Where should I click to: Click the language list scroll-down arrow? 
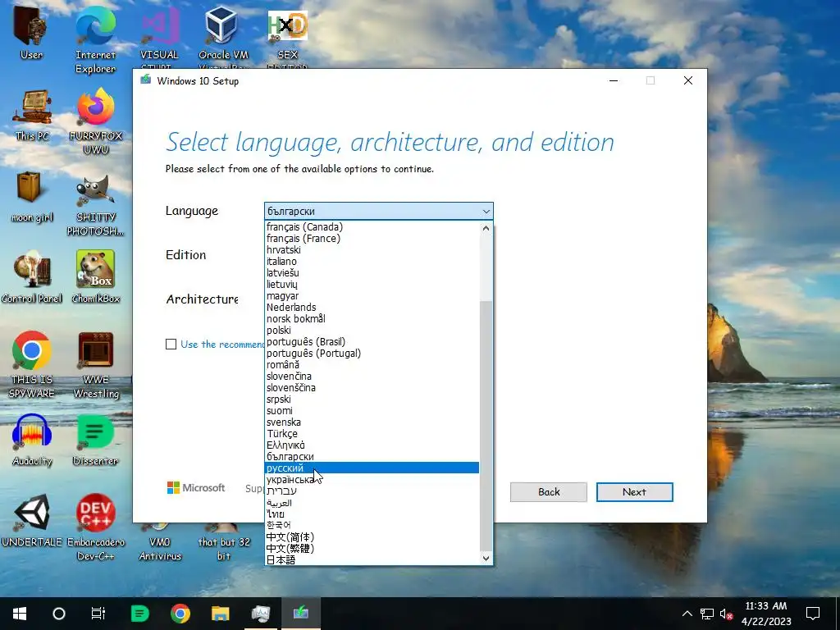[486, 558]
